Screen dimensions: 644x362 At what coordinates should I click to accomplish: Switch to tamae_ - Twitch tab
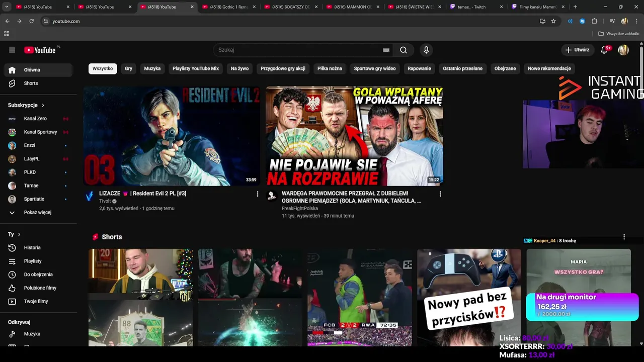(x=476, y=7)
